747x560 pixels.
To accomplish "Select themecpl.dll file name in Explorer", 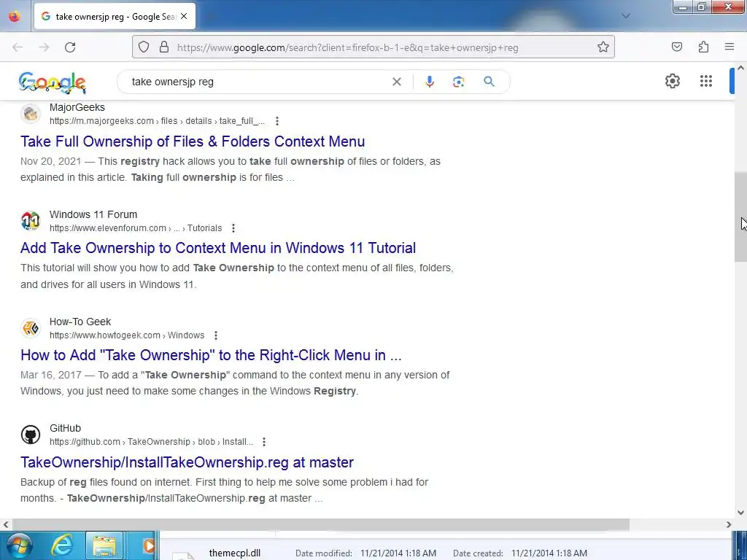I will (234, 553).
